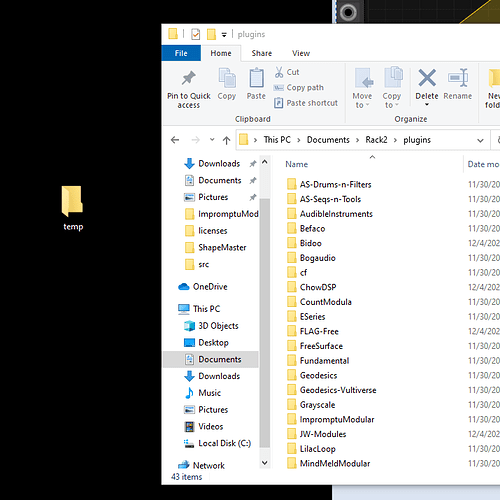
Task: Open ShapeMaster in Quick access list
Action: [x=215, y=248]
